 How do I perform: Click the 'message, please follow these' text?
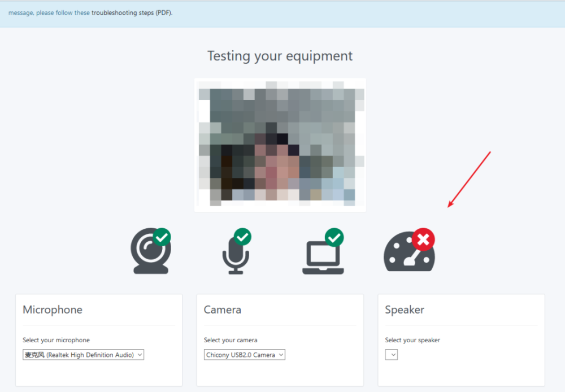point(49,12)
